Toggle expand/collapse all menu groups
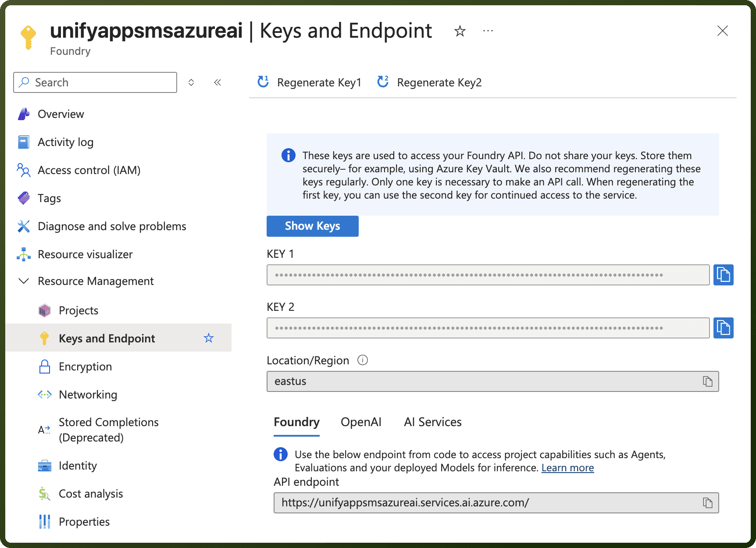 pos(191,82)
